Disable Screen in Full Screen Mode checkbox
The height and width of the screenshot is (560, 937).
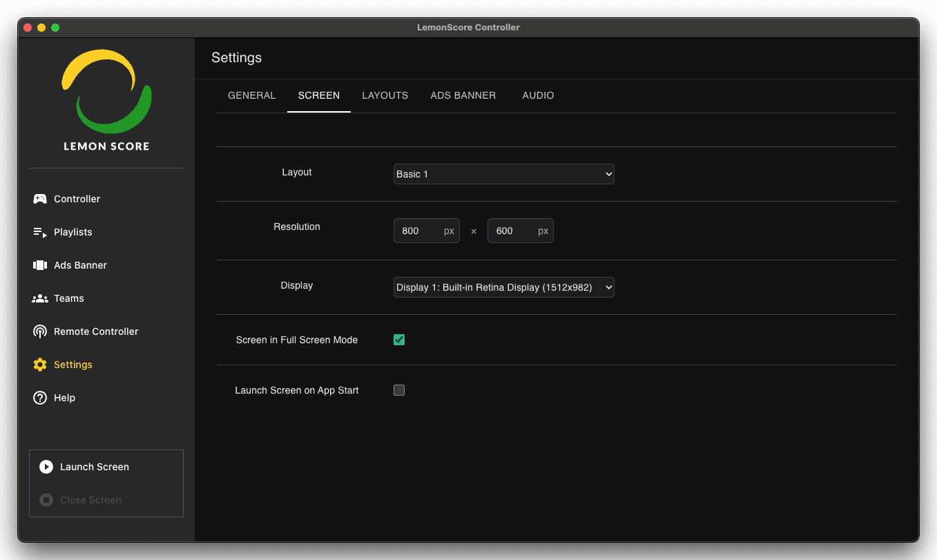click(x=399, y=340)
